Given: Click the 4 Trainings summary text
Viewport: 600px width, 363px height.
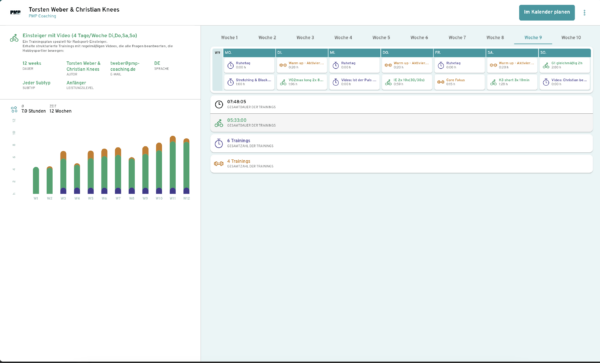Looking at the screenshot, I should pos(238,161).
